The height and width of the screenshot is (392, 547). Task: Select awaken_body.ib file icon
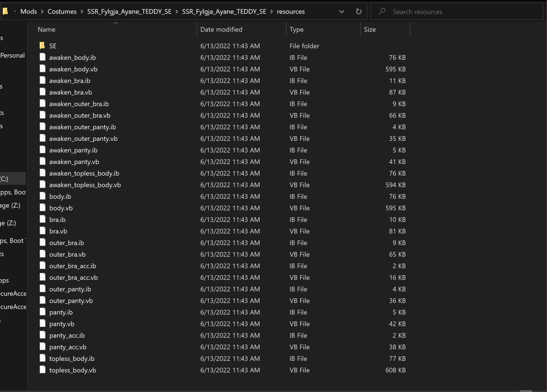pos(42,57)
